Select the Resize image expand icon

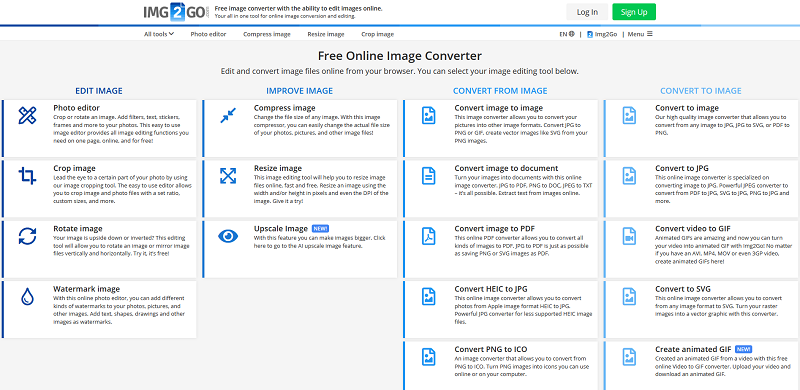[228, 176]
